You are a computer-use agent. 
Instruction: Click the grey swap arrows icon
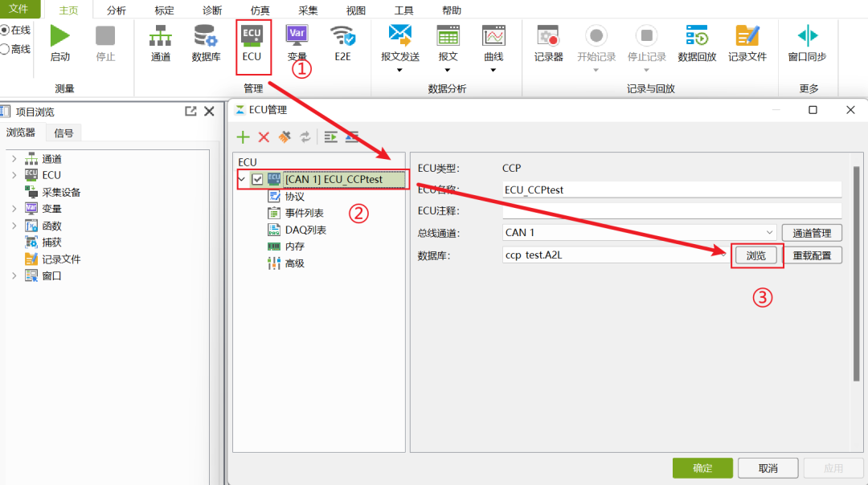pos(305,137)
